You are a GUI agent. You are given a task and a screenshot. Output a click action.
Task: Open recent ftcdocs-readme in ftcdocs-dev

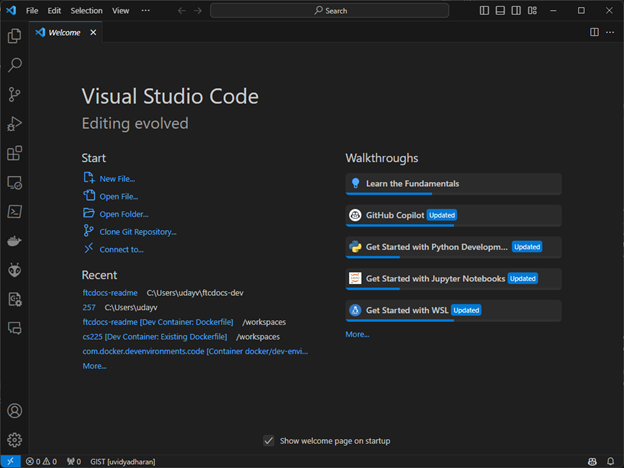[x=110, y=292]
